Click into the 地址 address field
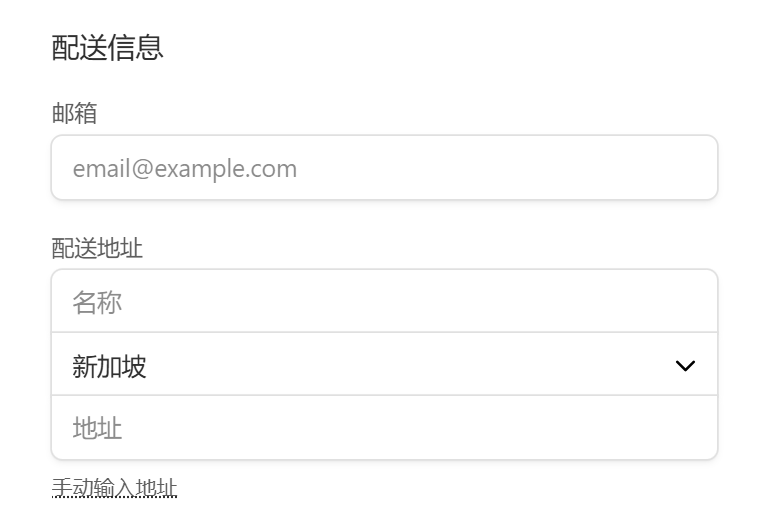The image size is (771, 526). click(x=384, y=429)
